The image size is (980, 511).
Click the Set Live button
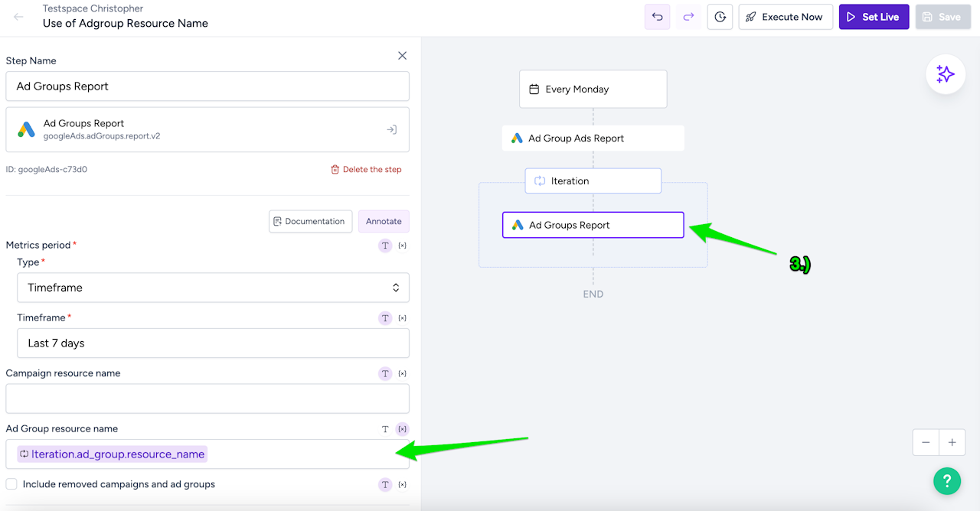tap(874, 17)
